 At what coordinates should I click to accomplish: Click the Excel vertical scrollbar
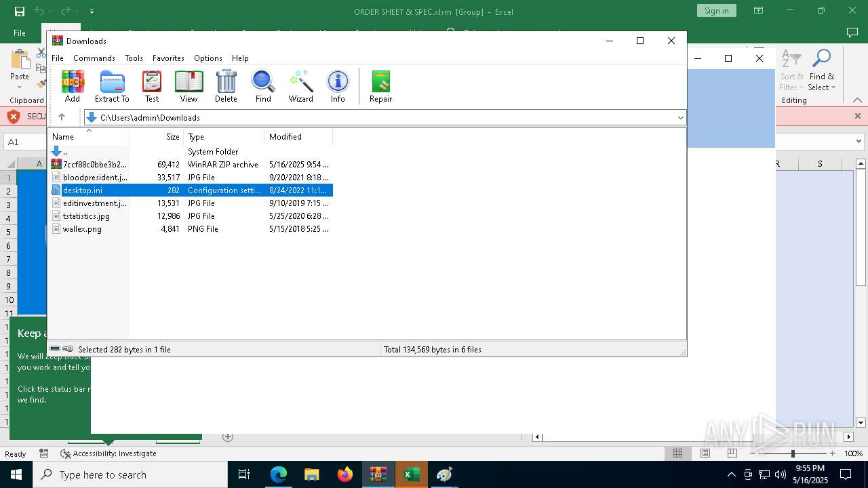[861, 227]
